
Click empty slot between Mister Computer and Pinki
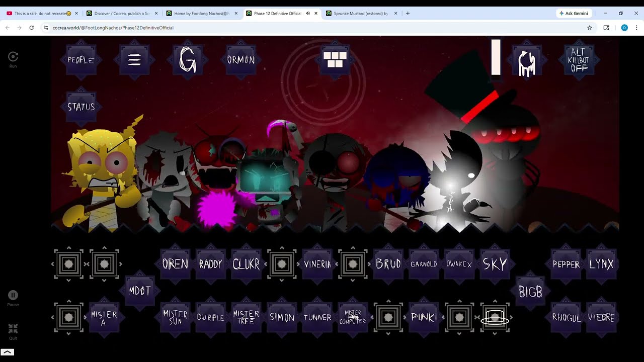coord(388,317)
